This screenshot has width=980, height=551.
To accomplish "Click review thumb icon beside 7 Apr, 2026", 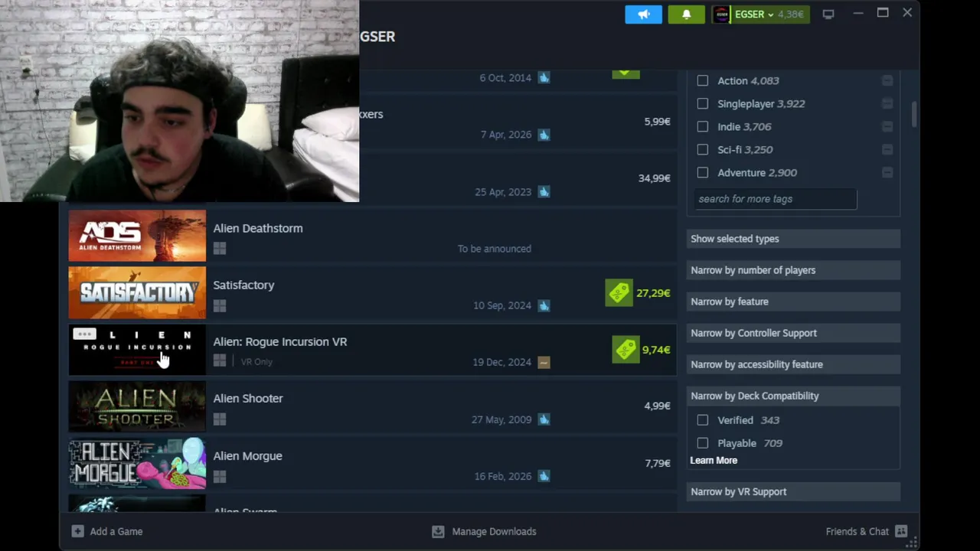I will point(544,135).
